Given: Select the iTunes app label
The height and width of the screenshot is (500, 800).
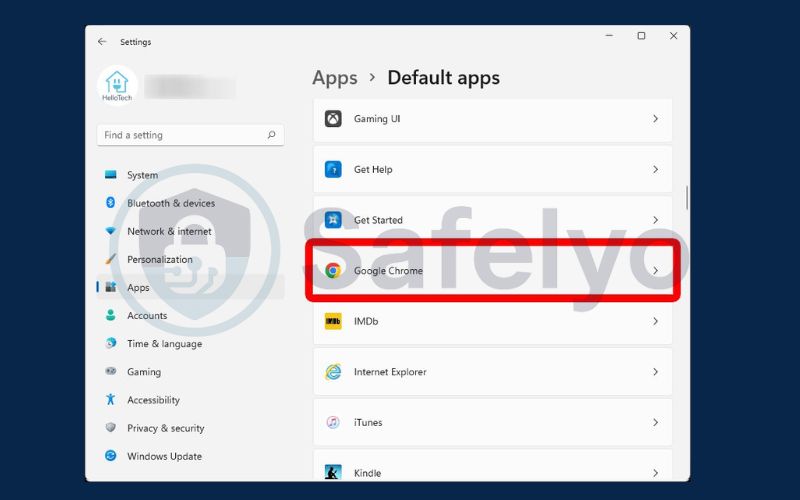Looking at the screenshot, I should (x=368, y=422).
